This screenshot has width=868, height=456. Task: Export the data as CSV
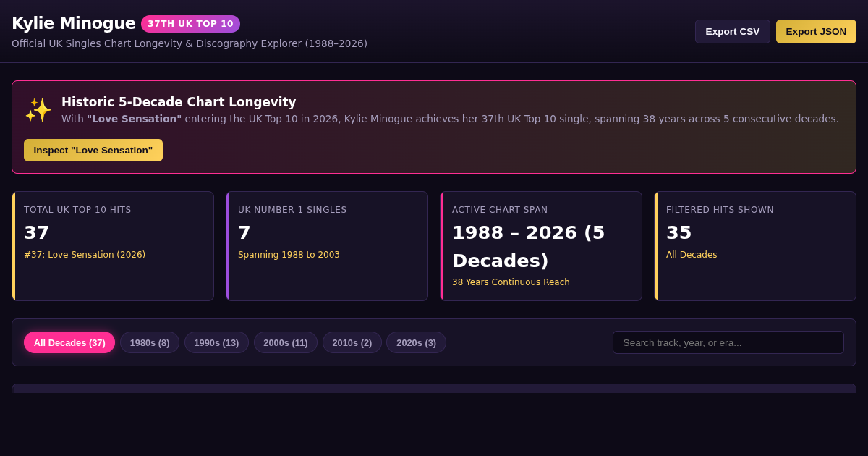pos(733,31)
